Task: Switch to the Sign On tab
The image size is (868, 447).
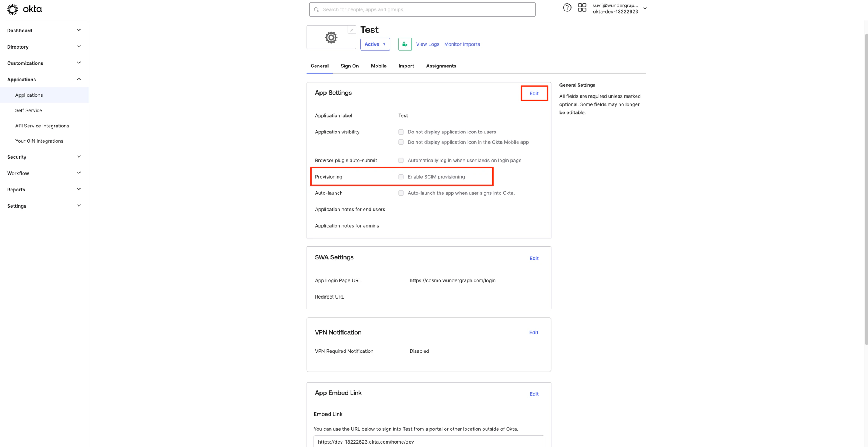Action: coord(349,66)
